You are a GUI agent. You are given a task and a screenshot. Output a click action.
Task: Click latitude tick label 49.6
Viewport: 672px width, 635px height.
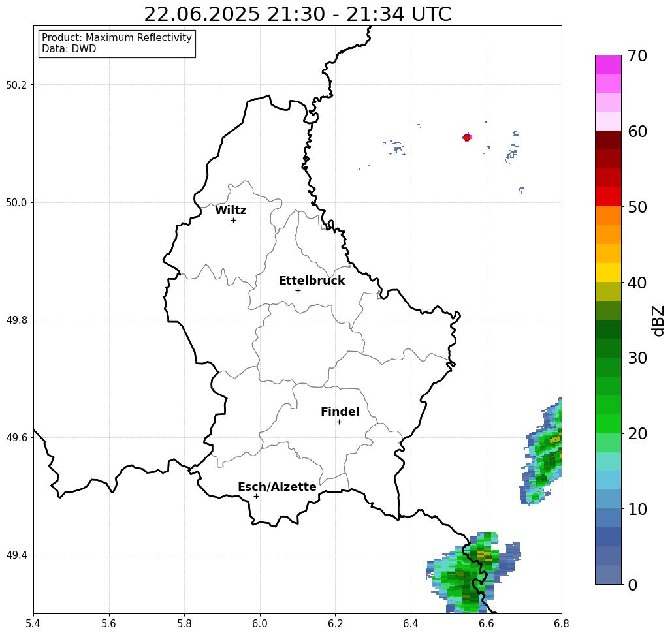click(x=16, y=438)
